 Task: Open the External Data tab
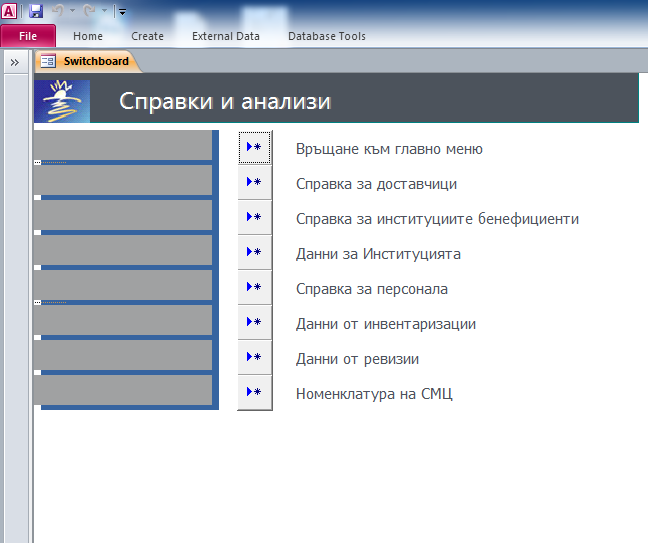pos(226,36)
